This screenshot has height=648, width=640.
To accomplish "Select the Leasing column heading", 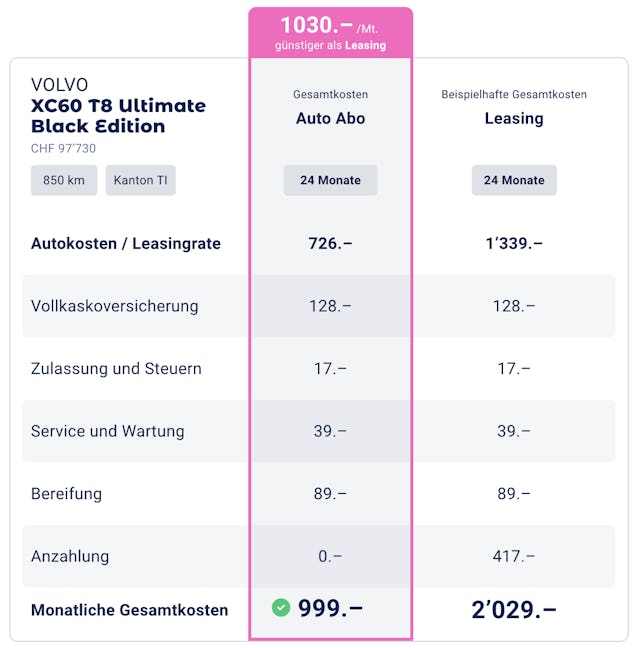I will [x=514, y=118].
